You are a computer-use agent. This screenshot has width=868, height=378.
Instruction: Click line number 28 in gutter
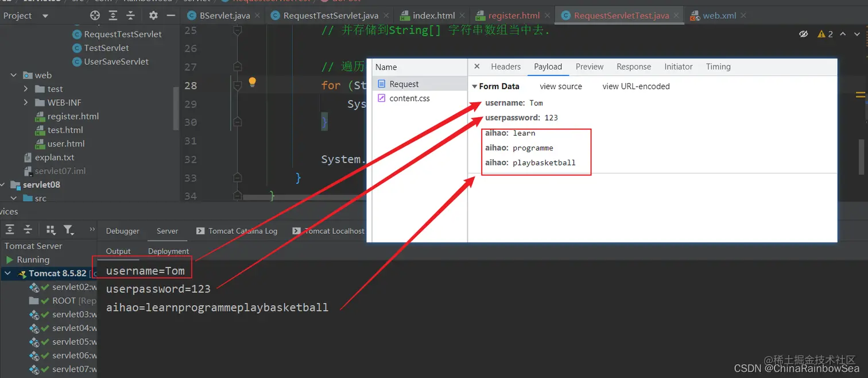click(x=191, y=86)
